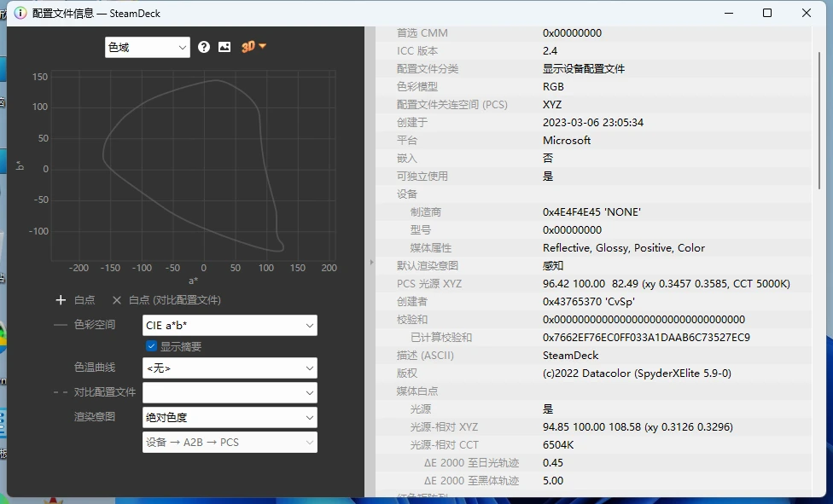The width and height of the screenshot is (833, 504).
Task: Toggle the 显示摘要 checkbox
Action: [x=151, y=346]
